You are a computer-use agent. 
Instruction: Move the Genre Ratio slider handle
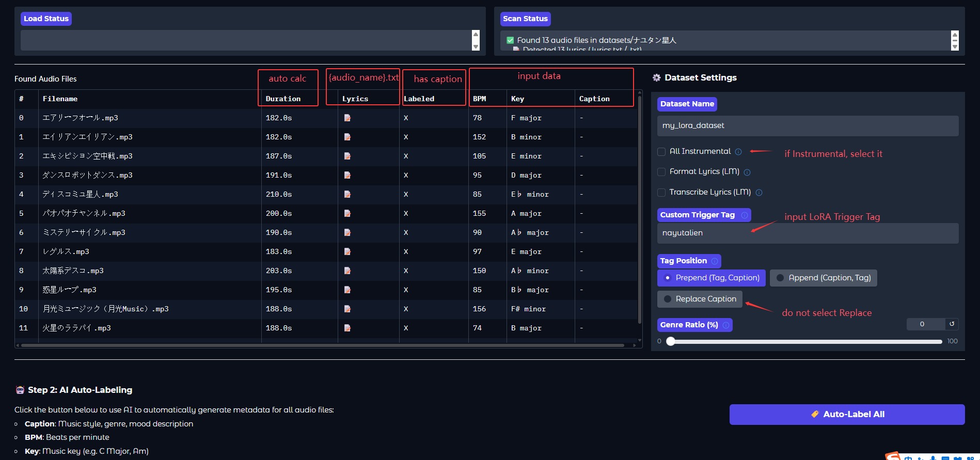tap(671, 341)
